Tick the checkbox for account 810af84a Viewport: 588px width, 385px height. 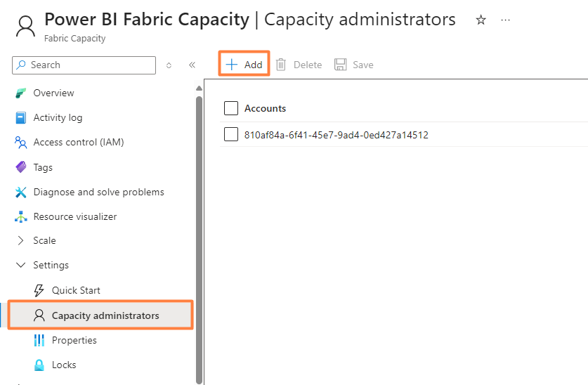coord(231,134)
